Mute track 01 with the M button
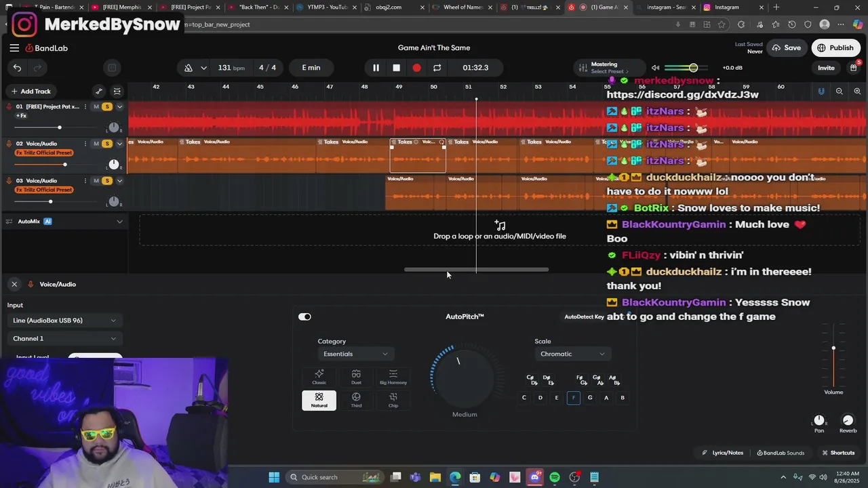The image size is (868, 488). pyautogui.click(x=96, y=106)
